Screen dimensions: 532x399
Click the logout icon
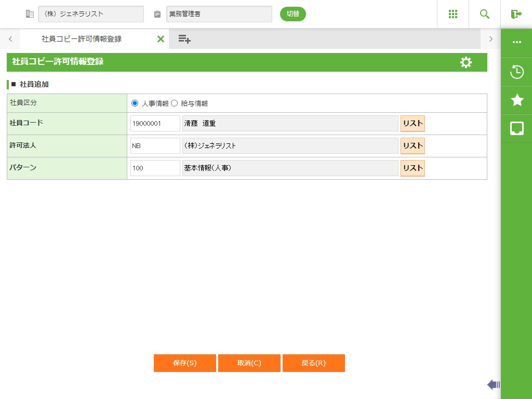[516, 14]
